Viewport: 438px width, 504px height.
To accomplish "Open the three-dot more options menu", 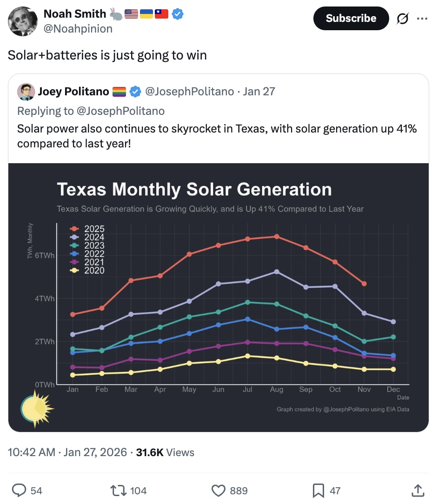I will coord(422,19).
